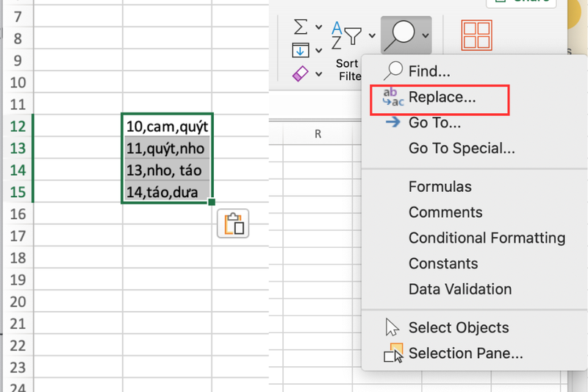Viewport: 588px width, 392px height.
Task: Open the Clear dropdown arrow
Action: pos(319,74)
